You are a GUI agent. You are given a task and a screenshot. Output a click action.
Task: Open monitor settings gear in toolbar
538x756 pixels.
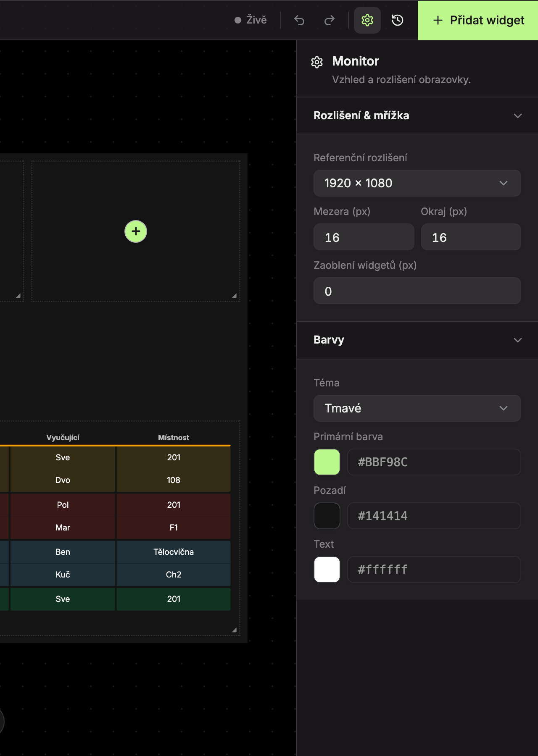pos(367,20)
